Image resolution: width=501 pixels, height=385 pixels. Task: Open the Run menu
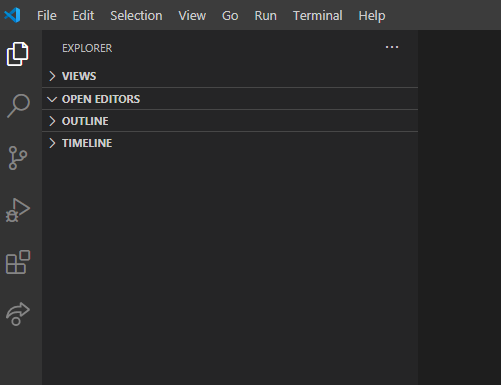point(266,15)
